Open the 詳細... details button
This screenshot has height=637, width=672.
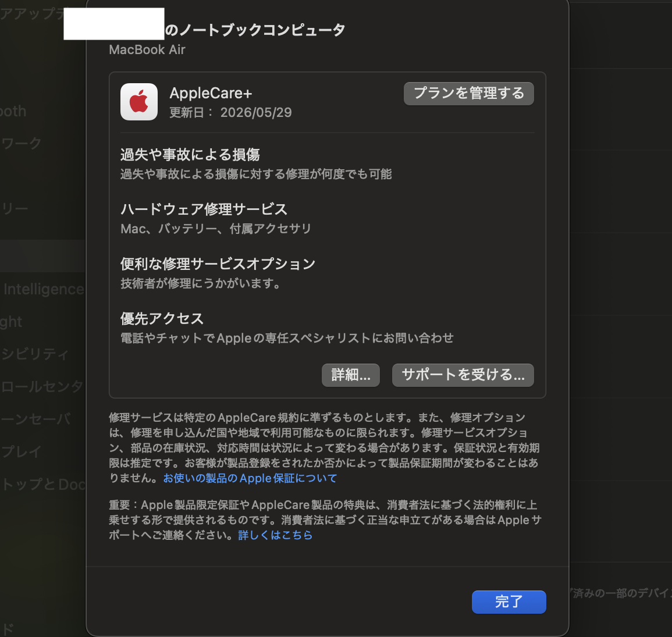tap(351, 375)
